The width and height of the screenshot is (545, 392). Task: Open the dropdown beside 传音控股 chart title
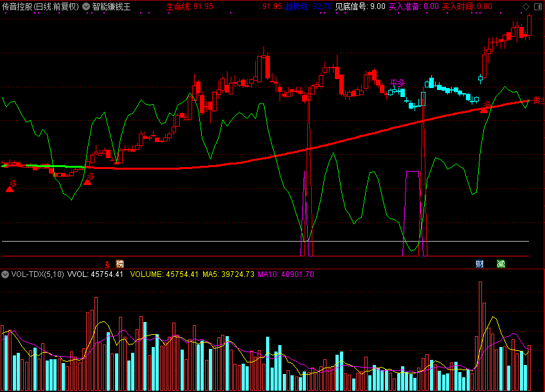[86, 6]
